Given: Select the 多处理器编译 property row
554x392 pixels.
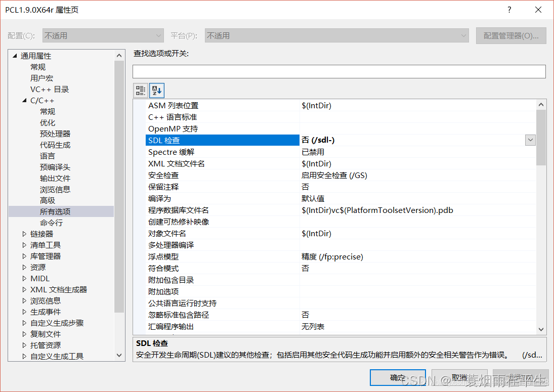Looking at the screenshot, I should pyautogui.click(x=341, y=245).
